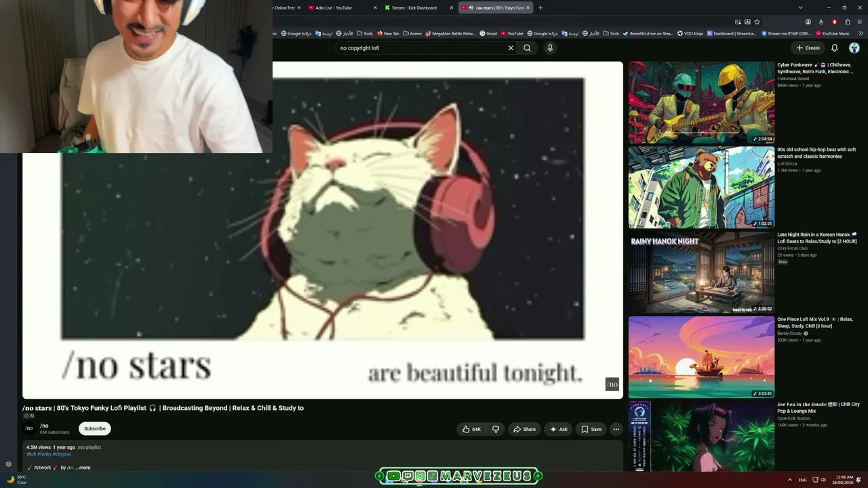Image resolution: width=868 pixels, height=488 pixels.
Task: Open the One Piece Lofi Mix thumbnail
Action: (x=701, y=357)
